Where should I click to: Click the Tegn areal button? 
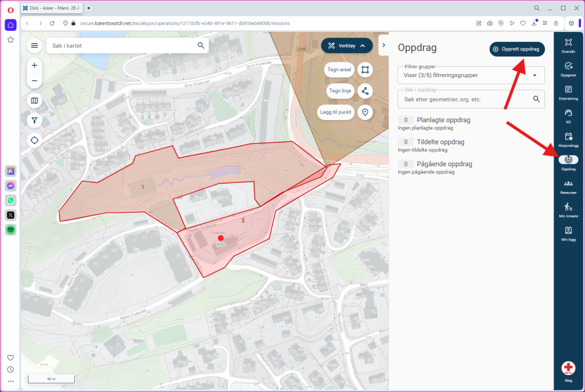click(339, 70)
